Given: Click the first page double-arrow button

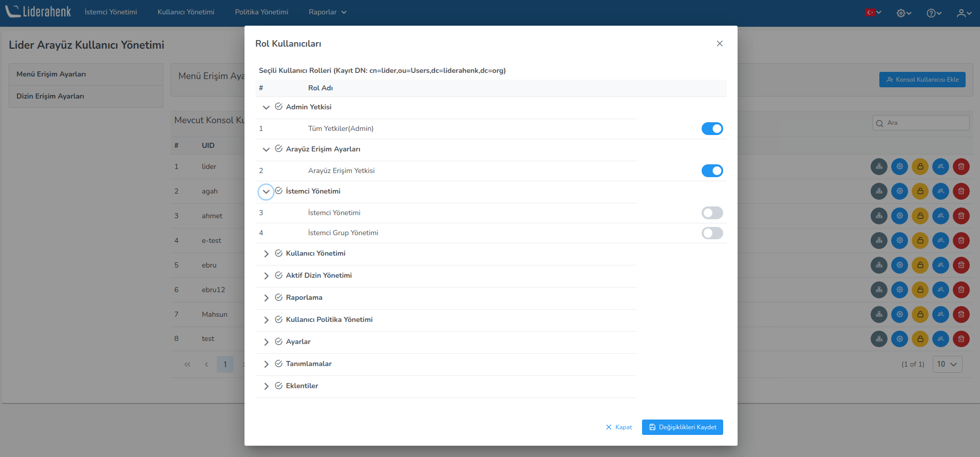Looking at the screenshot, I should tap(187, 365).
